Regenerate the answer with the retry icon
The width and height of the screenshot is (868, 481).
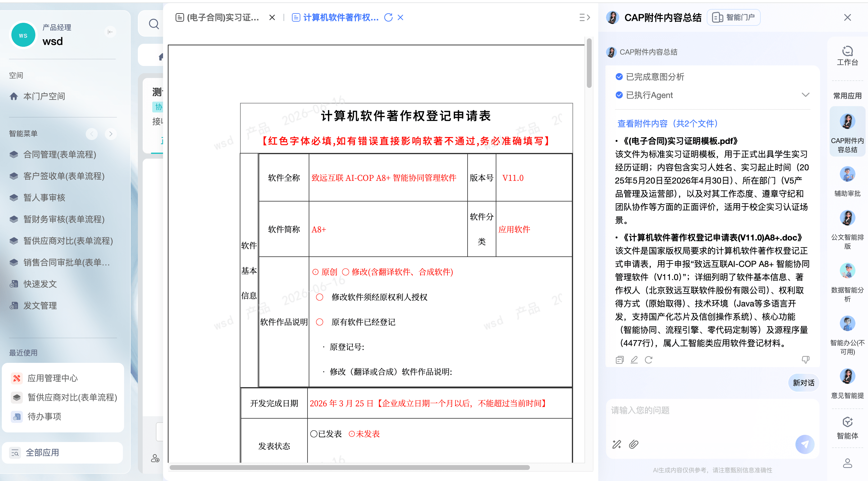click(x=649, y=360)
